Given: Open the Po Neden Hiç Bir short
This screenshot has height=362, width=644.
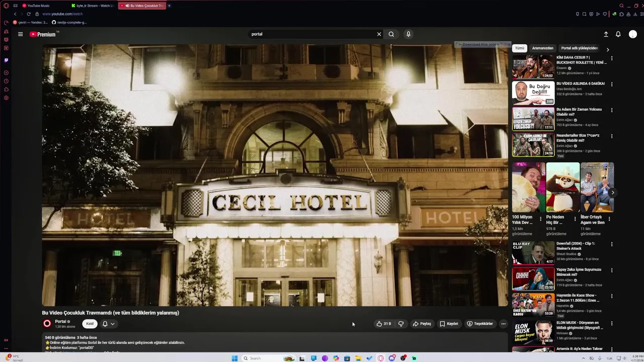Looking at the screenshot, I should (562, 187).
